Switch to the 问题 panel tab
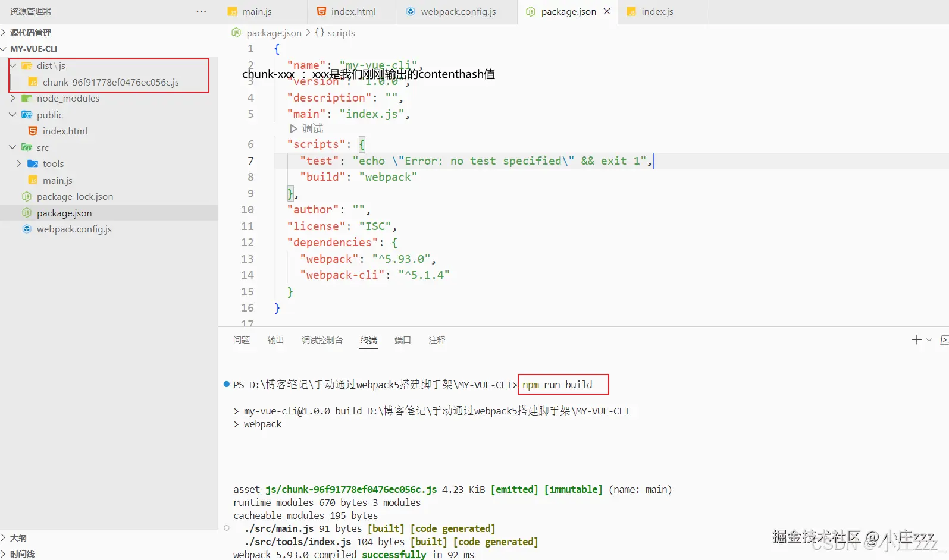The height and width of the screenshot is (560, 949). point(242,340)
